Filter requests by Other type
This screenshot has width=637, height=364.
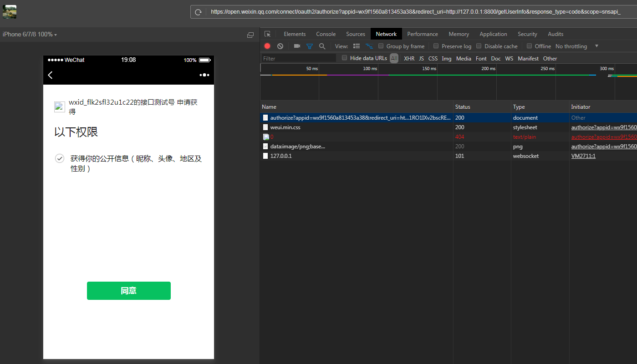coord(550,58)
